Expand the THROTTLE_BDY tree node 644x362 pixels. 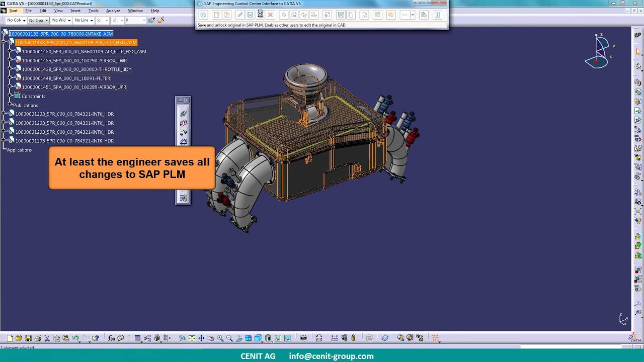(x=10, y=69)
